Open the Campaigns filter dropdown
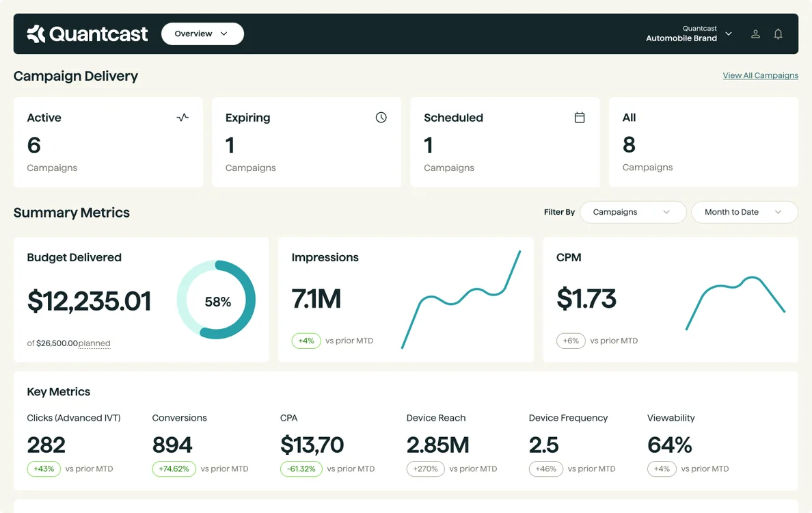 tap(633, 212)
